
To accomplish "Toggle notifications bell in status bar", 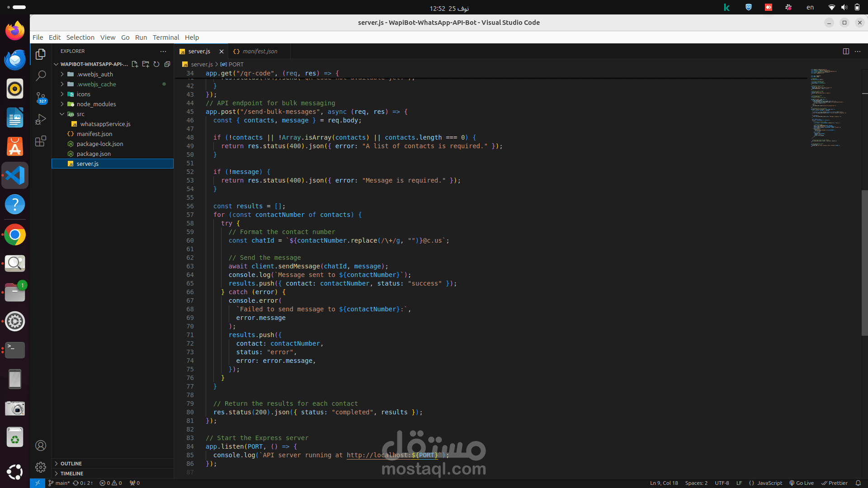I will tap(858, 483).
